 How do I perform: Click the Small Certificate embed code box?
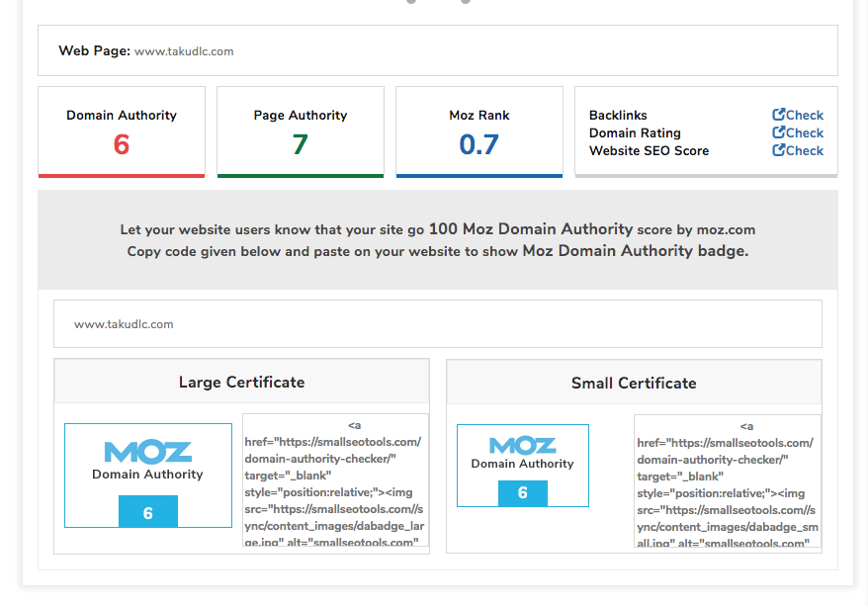tap(728, 480)
